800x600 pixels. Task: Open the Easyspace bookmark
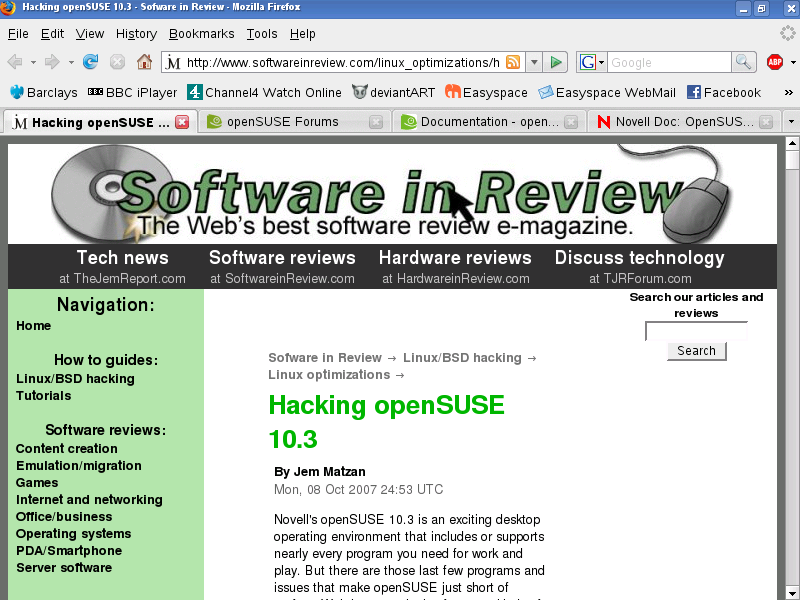pyautogui.click(x=486, y=92)
